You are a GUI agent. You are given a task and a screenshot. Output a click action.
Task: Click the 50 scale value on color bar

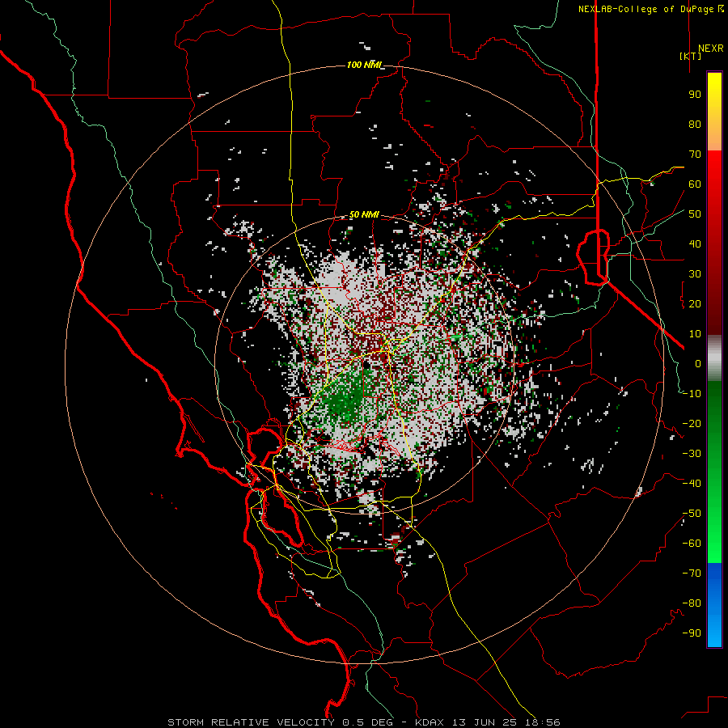(x=695, y=214)
